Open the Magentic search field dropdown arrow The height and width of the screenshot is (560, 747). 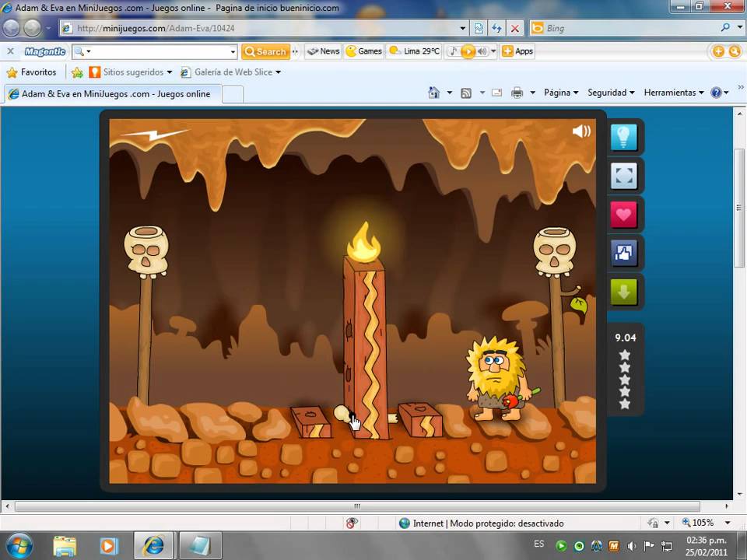[233, 51]
